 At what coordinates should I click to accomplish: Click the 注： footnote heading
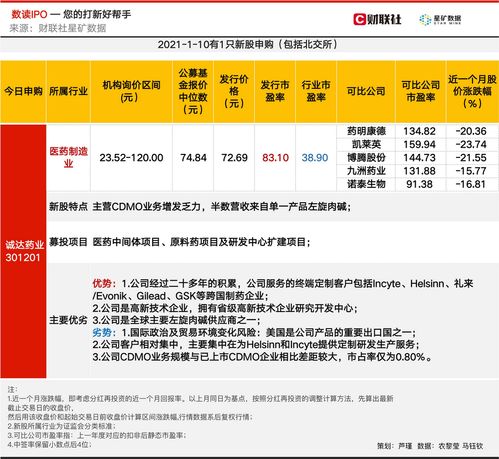pos(13,389)
